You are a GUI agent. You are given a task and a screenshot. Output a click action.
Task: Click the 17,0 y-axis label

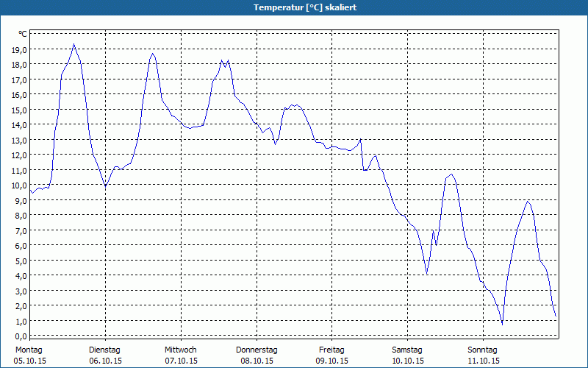pos(20,79)
